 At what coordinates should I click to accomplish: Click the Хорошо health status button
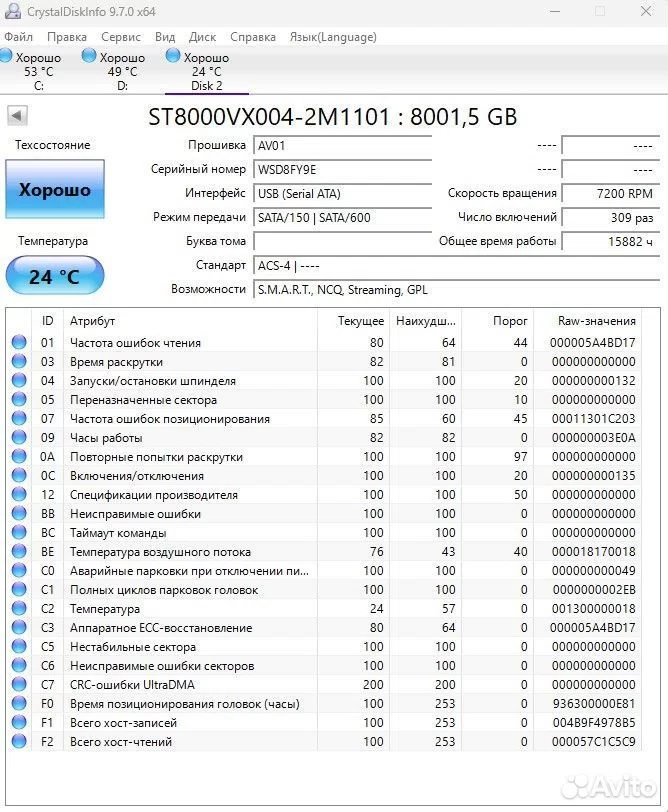(x=55, y=190)
